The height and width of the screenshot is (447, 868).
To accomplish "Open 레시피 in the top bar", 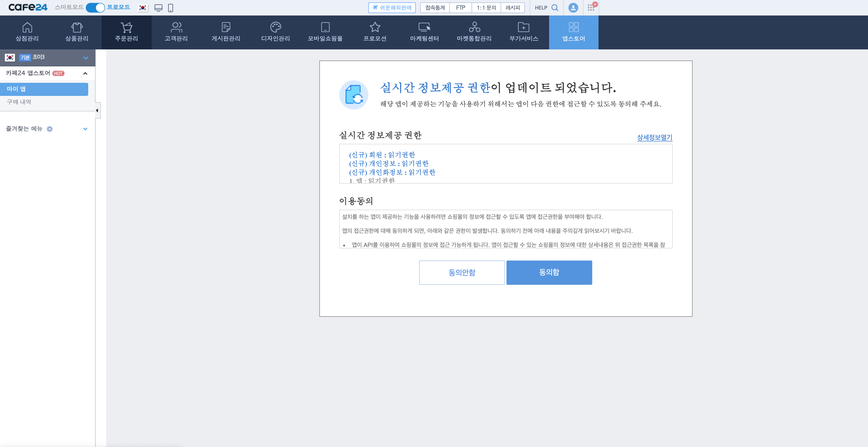I will click(x=513, y=8).
